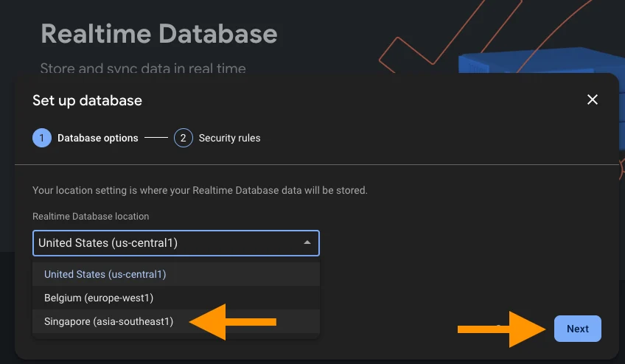Click the Store and sync data subtitle
This screenshot has height=364, width=625.
(143, 69)
